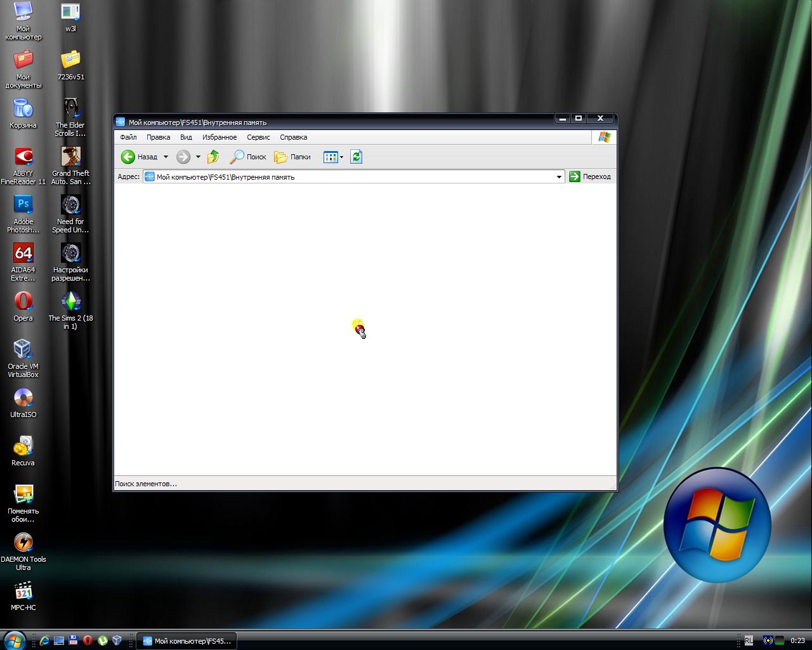The image size is (812, 650).
Task: Click the Back (Назад) arrow button
Action: [129, 157]
